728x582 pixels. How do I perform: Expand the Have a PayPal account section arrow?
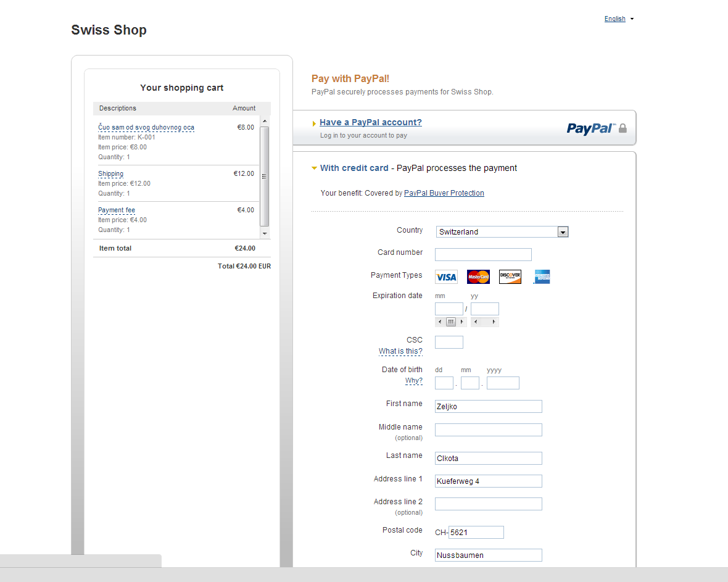[x=314, y=123]
